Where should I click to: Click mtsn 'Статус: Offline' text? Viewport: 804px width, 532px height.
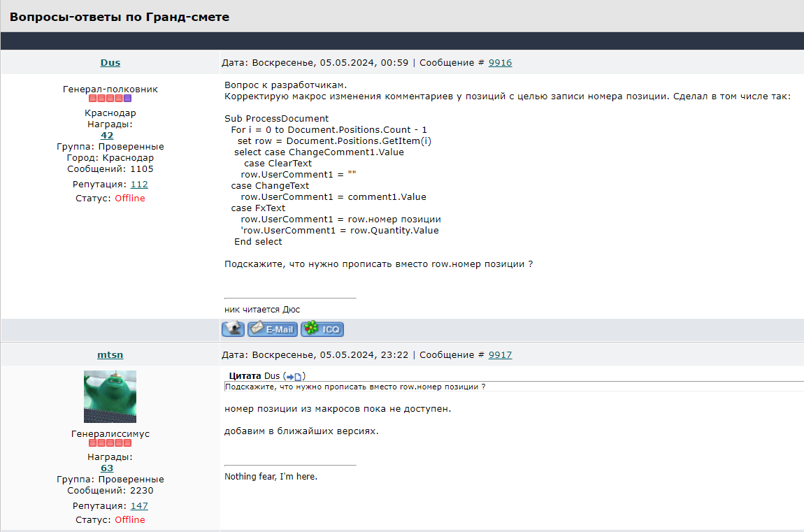(x=110, y=519)
